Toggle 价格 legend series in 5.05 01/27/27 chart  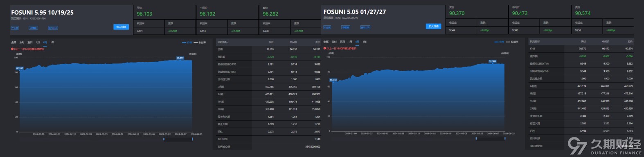[500, 42]
